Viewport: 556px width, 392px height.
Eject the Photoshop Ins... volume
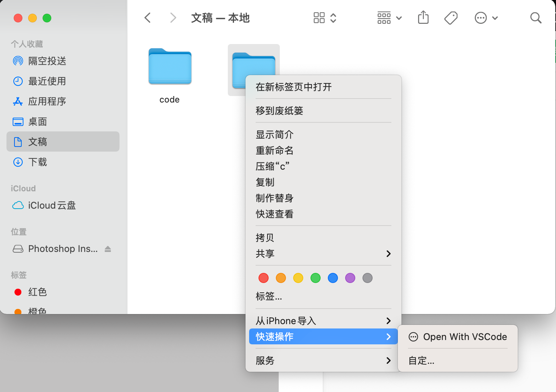point(108,249)
